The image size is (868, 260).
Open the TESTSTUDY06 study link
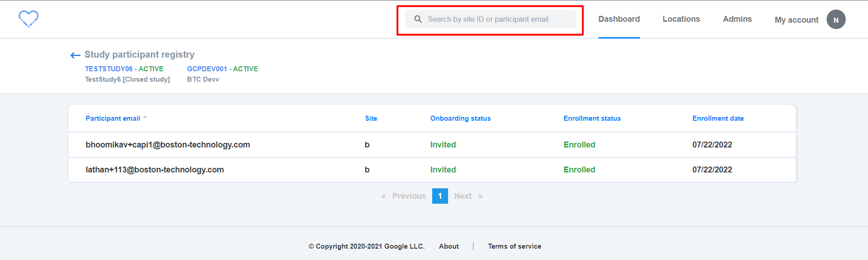(109, 69)
